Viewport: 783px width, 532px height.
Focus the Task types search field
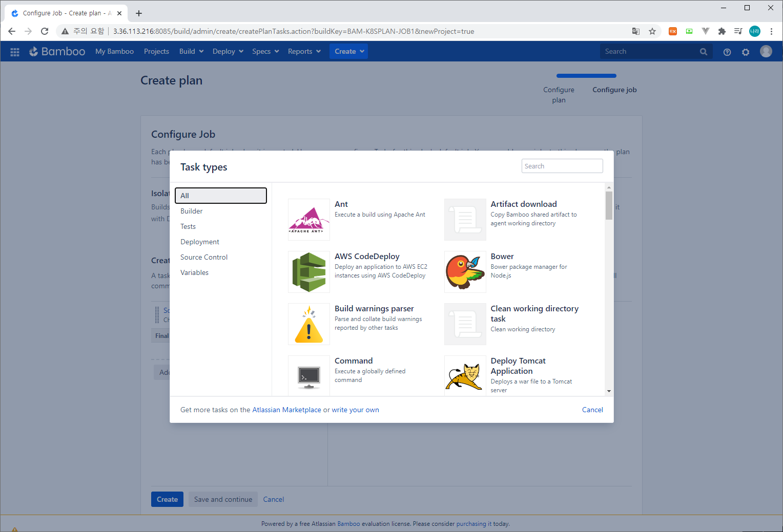click(x=562, y=166)
